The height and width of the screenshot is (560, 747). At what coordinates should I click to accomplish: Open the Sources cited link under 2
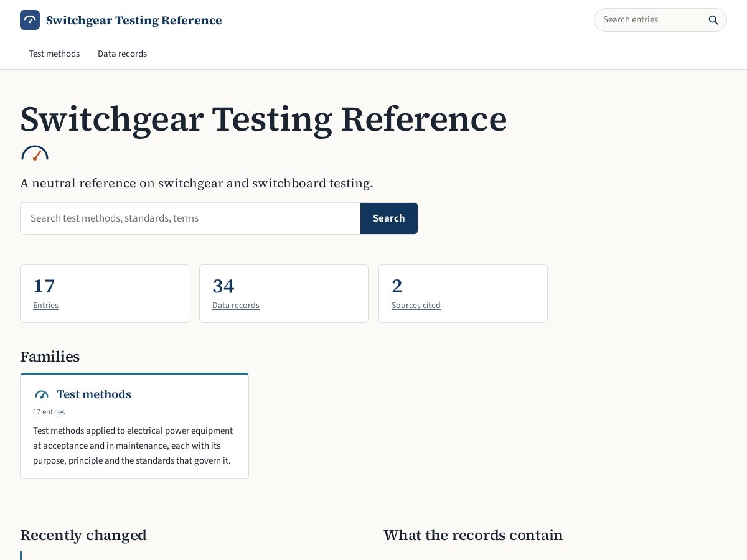(416, 305)
